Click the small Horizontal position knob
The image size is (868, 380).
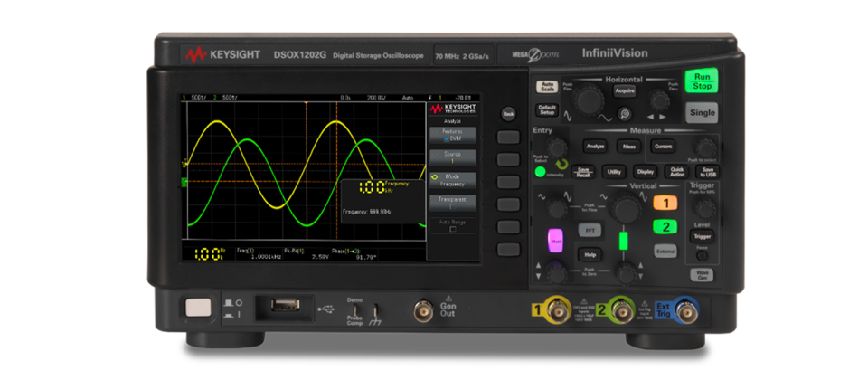(659, 100)
